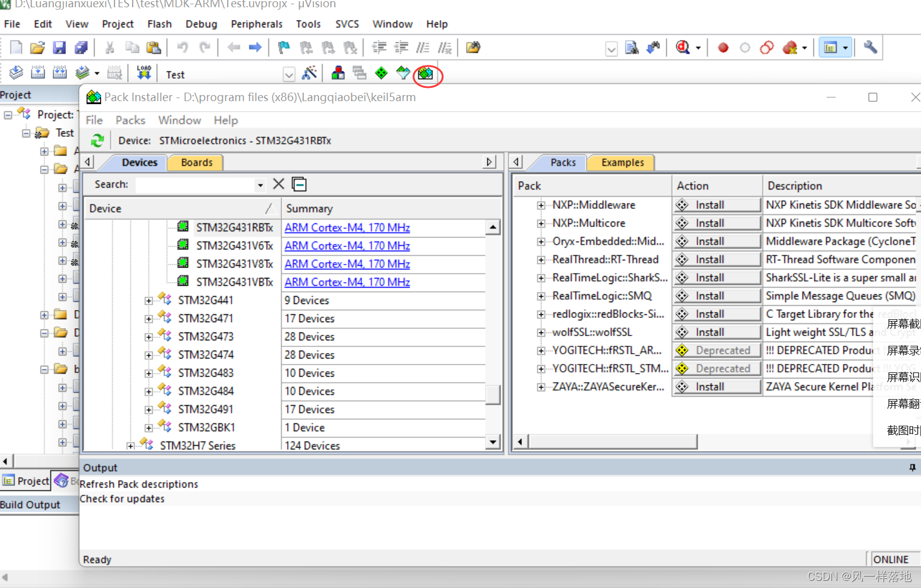The height and width of the screenshot is (588, 921).
Task: Expand the STM32GBK1 device group
Action: (148, 428)
